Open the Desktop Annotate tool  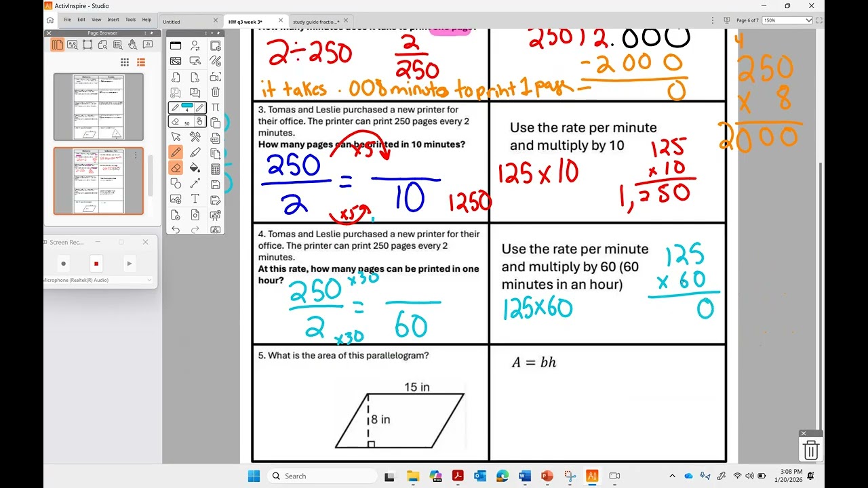click(x=176, y=61)
